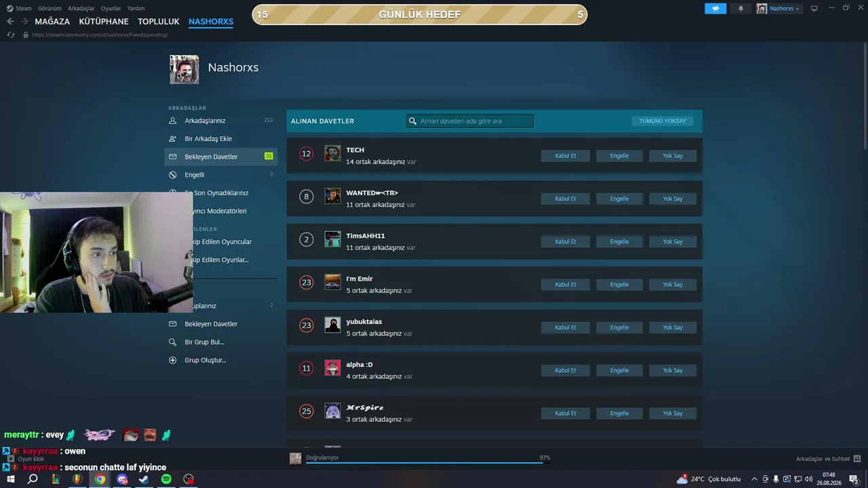Open the Oyunlar menu
The height and width of the screenshot is (488, 868).
(x=111, y=8)
